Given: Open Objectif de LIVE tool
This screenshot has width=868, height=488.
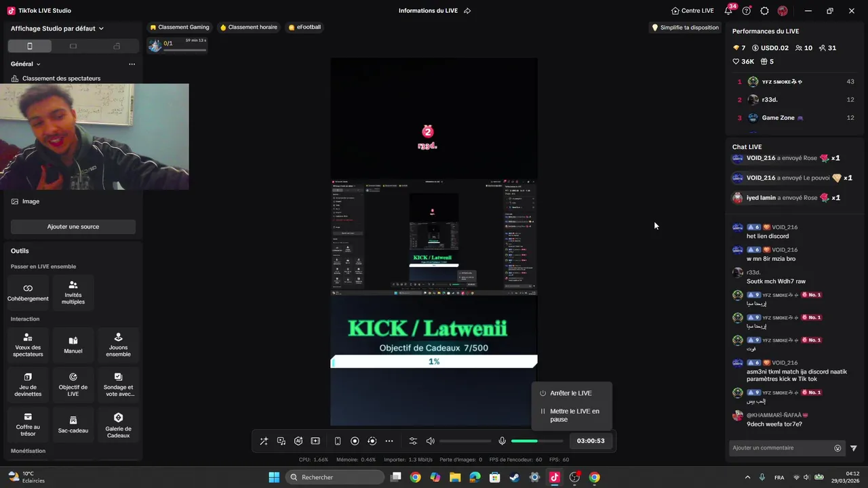Looking at the screenshot, I should coord(73,385).
